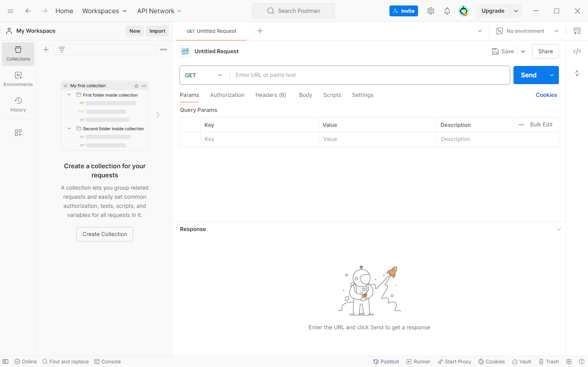Switch to the Settings tab

(x=363, y=95)
